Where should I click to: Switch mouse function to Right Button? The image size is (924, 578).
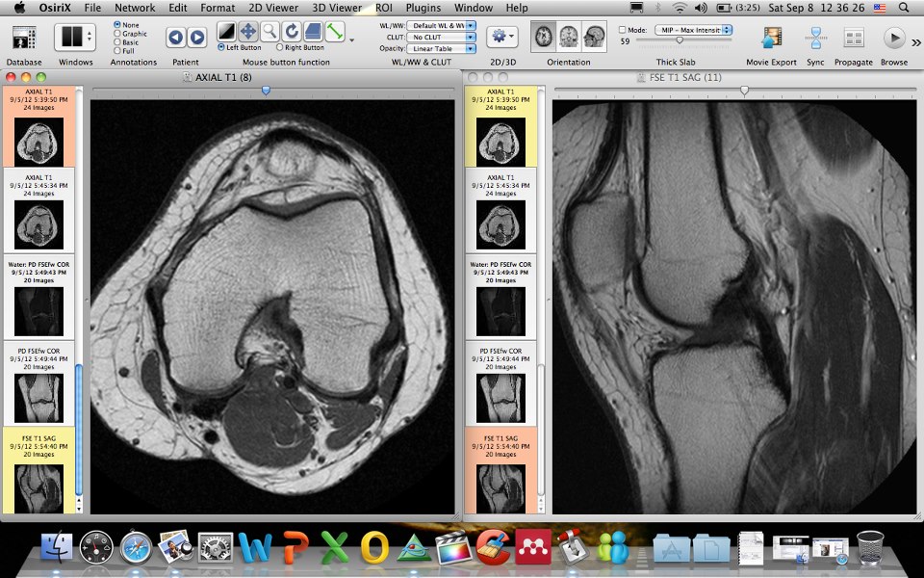279,46
